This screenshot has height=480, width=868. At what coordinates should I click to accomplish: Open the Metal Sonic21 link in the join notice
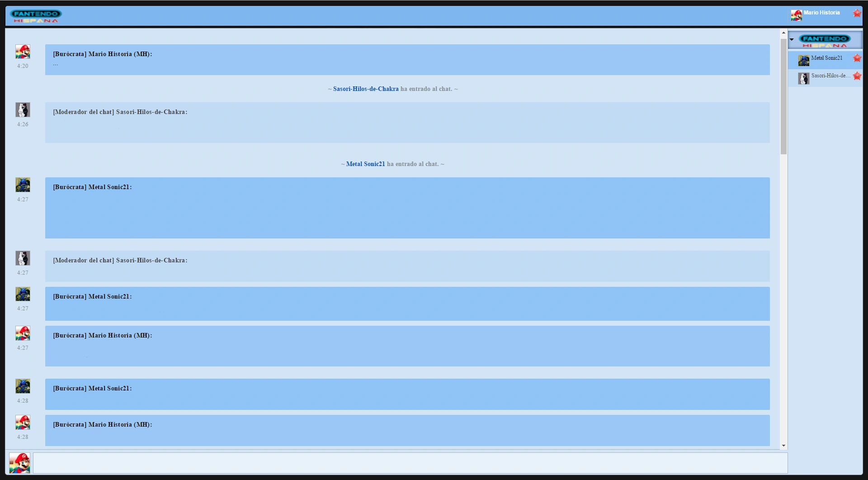tap(365, 164)
